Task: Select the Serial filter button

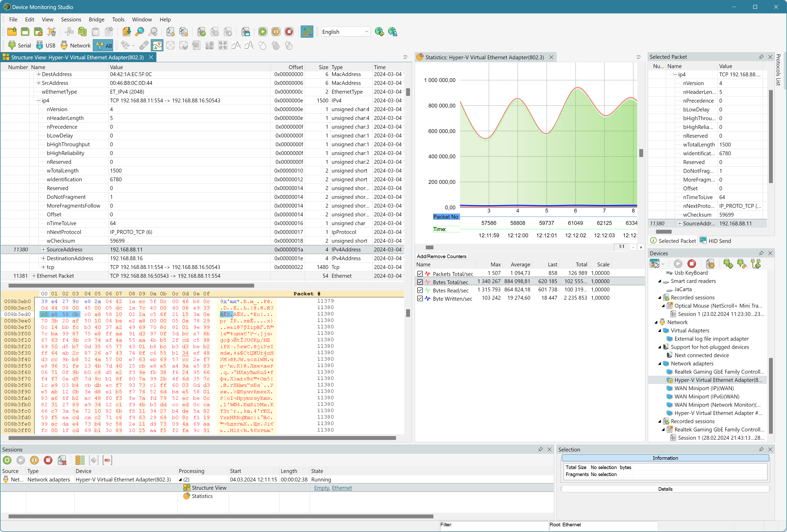Action: tap(19, 45)
